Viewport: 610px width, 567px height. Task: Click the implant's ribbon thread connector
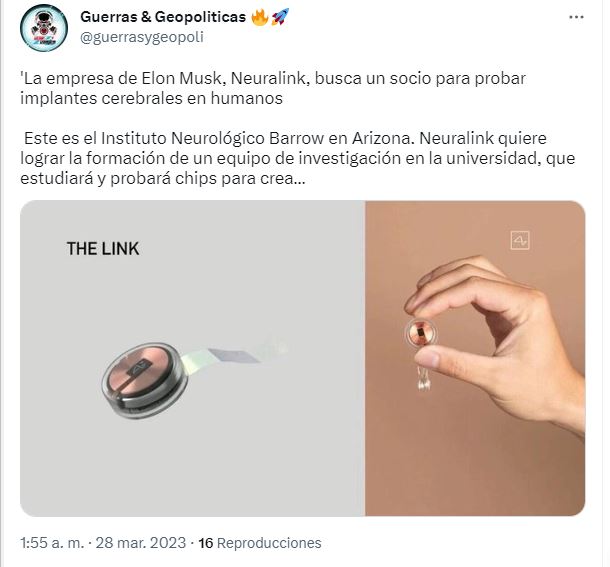[233, 355]
